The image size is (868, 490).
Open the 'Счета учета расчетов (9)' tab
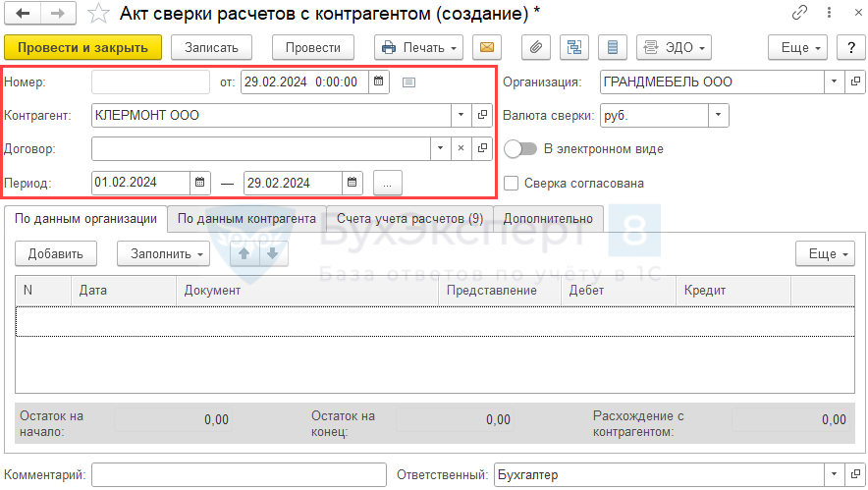[409, 219]
